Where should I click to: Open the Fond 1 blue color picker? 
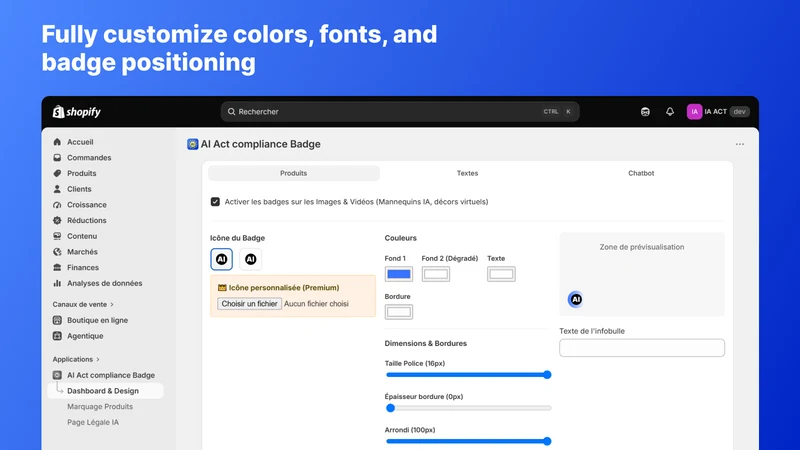(x=398, y=274)
